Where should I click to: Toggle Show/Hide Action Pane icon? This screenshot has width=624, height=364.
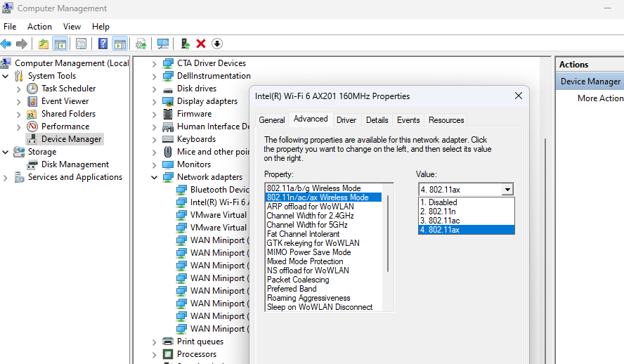tap(119, 44)
